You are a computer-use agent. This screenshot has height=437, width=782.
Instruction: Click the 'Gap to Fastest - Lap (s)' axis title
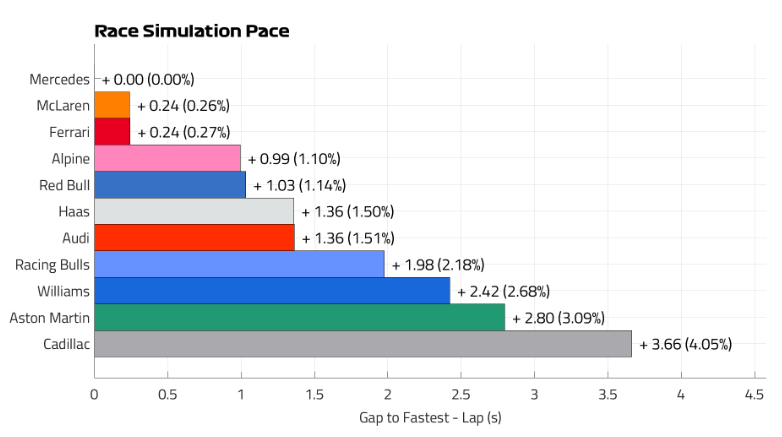(x=430, y=417)
